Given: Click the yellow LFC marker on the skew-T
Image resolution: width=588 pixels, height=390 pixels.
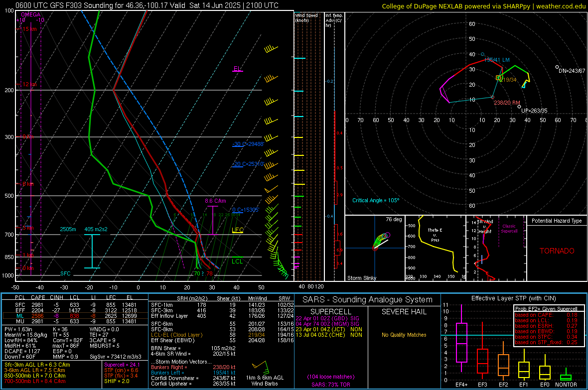Looking at the screenshot, I should click(x=238, y=230).
